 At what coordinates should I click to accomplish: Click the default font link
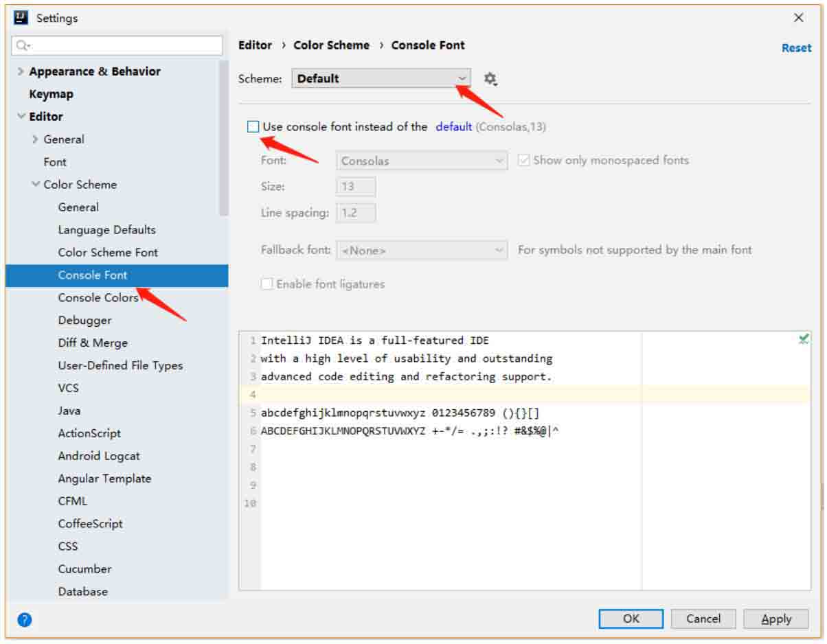pyautogui.click(x=453, y=126)
